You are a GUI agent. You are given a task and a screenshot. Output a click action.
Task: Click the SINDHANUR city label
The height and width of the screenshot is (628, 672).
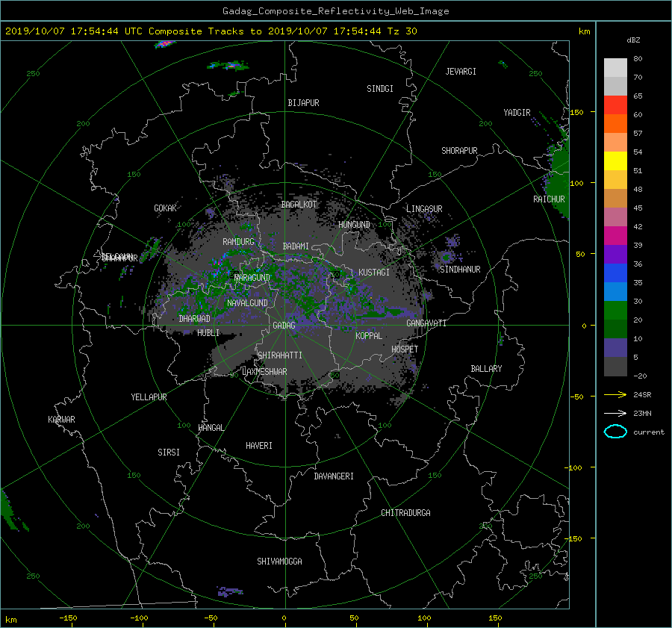click(460, 270)
